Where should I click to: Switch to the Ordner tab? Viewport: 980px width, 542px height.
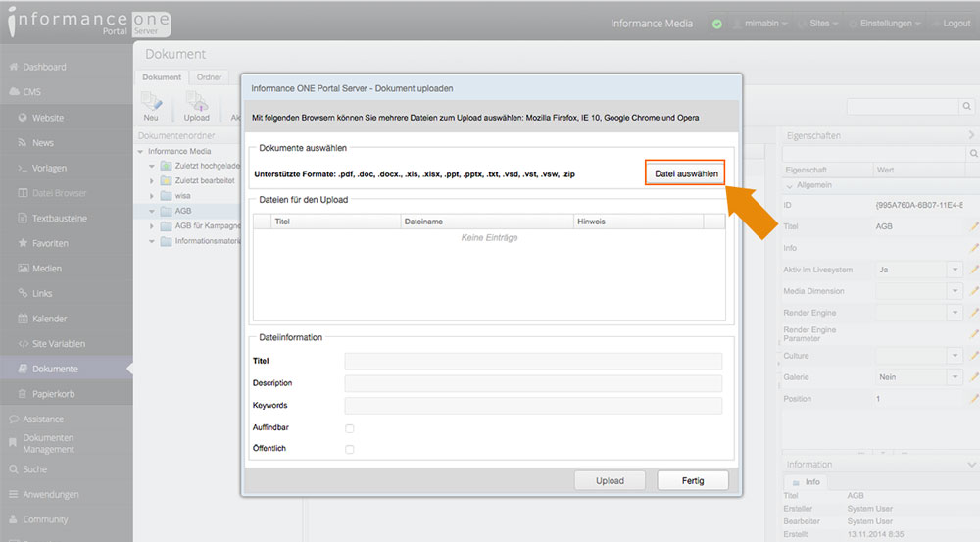pos(209,76)
